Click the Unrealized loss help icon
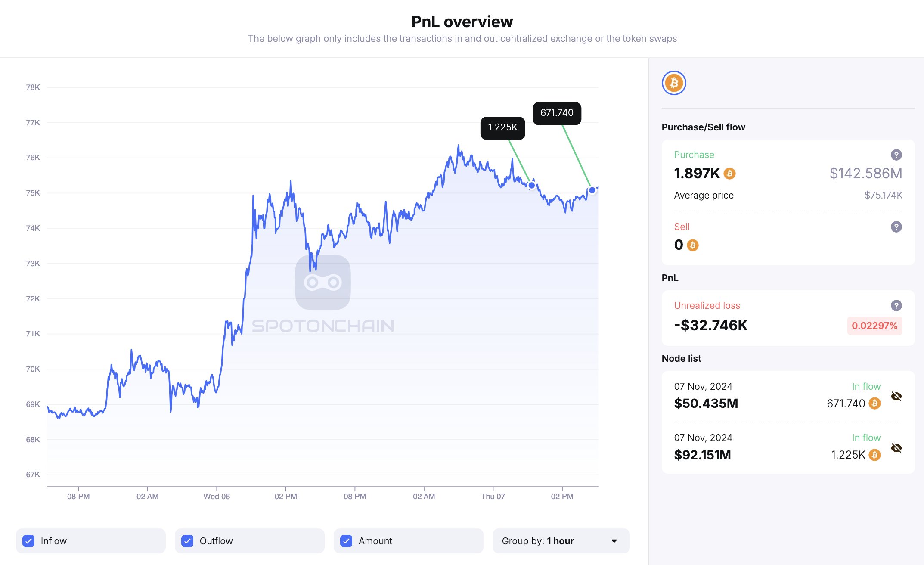 [896, 306]
